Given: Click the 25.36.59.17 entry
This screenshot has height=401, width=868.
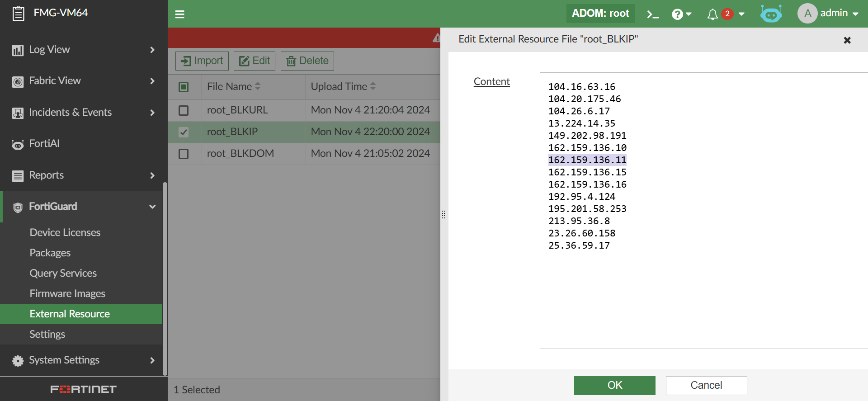Looking at the screenshot, I should (579, 245).
